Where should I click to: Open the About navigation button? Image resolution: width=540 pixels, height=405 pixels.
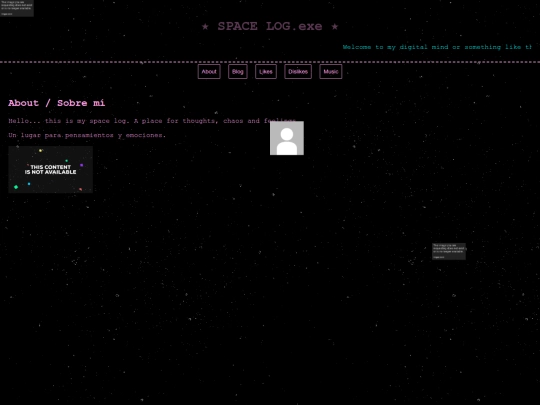[x=209, y=72]
